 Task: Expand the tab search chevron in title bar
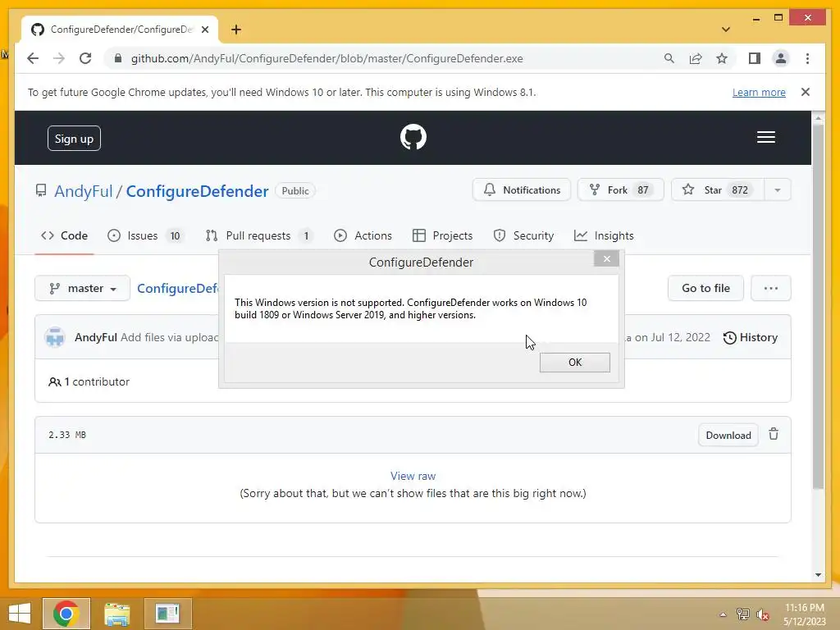[726, 30]
